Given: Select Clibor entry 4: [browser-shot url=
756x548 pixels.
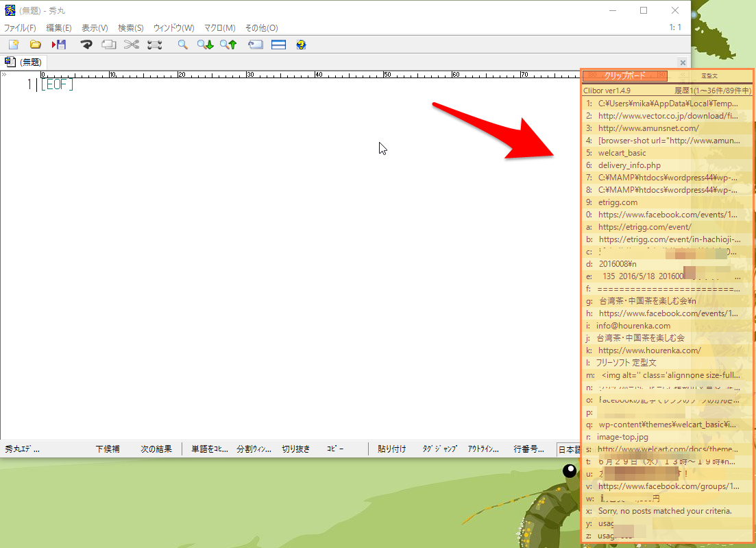Looking at the screenshot, I should [667, 141].
